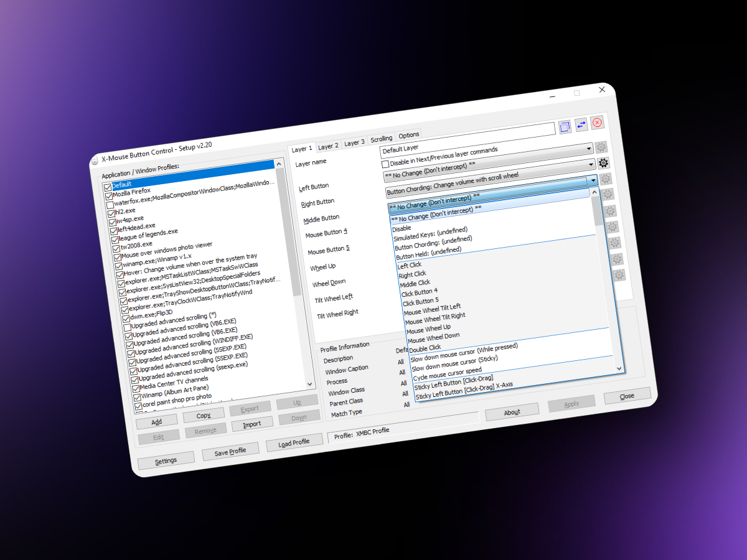Click the dropdown list scroll-up arrow
747x560 pixels.
click(x=593, y=192)
